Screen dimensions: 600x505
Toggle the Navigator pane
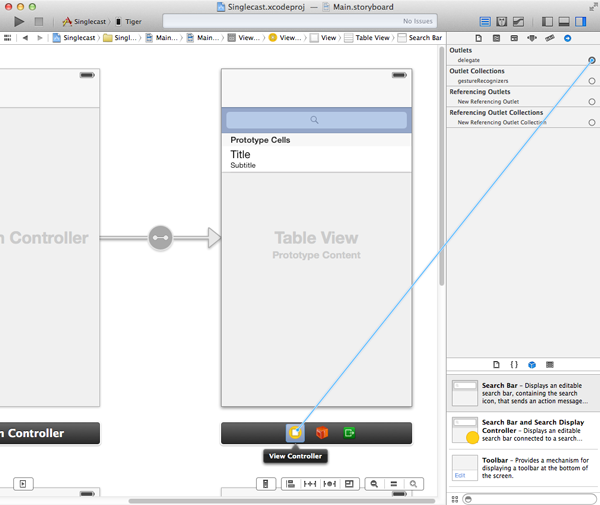pyautogui.click(x=547, y=22)
